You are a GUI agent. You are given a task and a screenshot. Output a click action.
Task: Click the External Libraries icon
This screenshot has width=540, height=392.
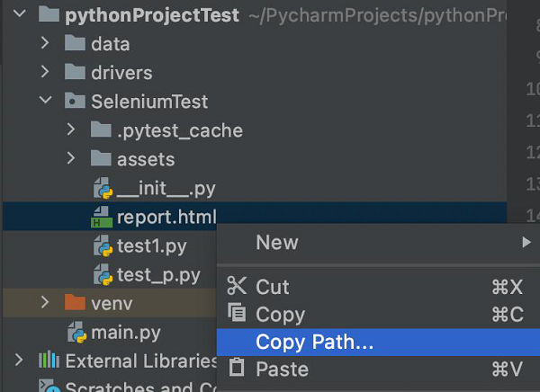coord(49,361)
